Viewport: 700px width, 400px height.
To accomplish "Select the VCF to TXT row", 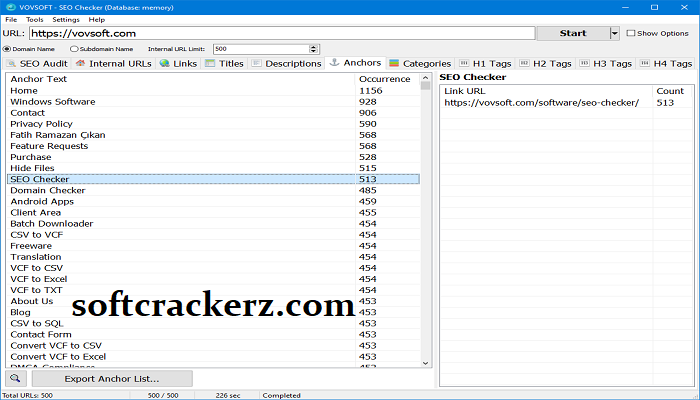I will pyautogui.click(x=213, y=290).
